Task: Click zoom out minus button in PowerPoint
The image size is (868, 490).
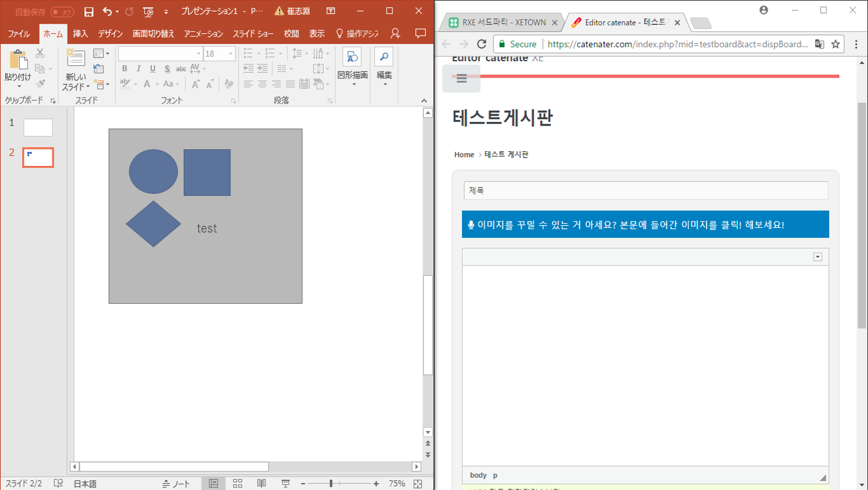Action: 303,484
